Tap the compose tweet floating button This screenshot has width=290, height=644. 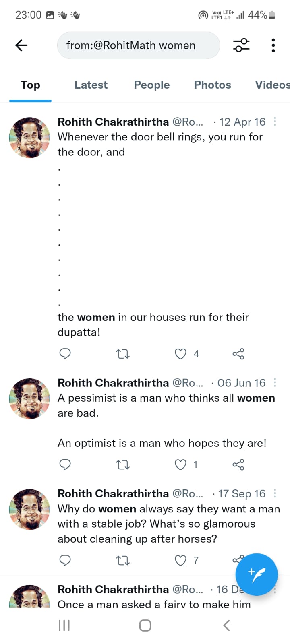click(257, 574)
